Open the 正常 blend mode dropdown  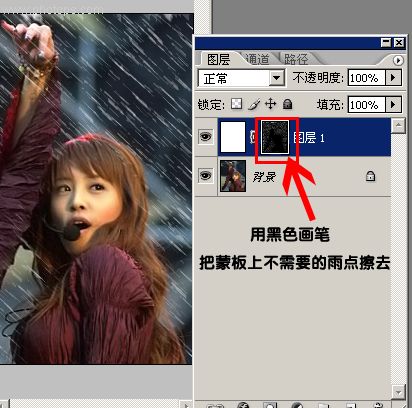tap(276, 78)
